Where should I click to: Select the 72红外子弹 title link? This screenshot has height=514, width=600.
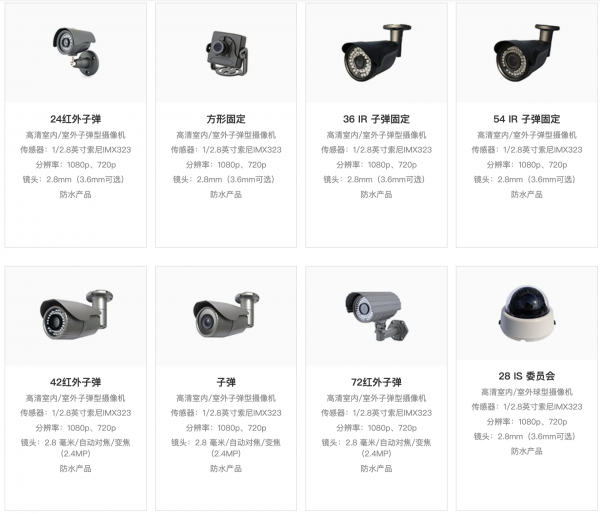coord(376,382)
